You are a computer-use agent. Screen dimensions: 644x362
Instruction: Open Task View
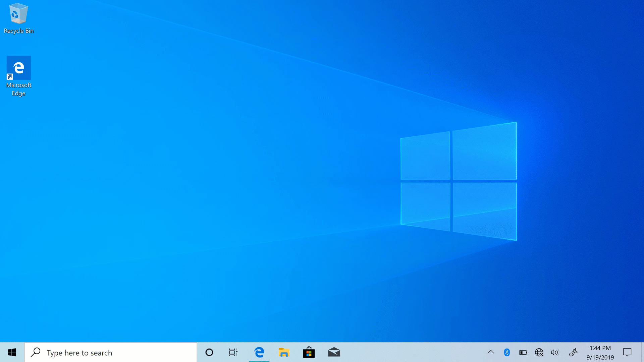(233, 352)
